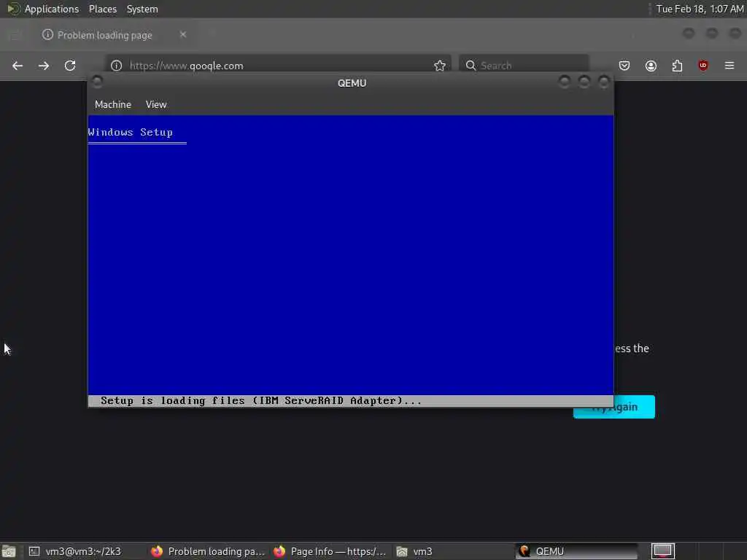Click the 'Setup is loading files' status line
Viewport: 747px width, 560px height.
click(261, 401)
